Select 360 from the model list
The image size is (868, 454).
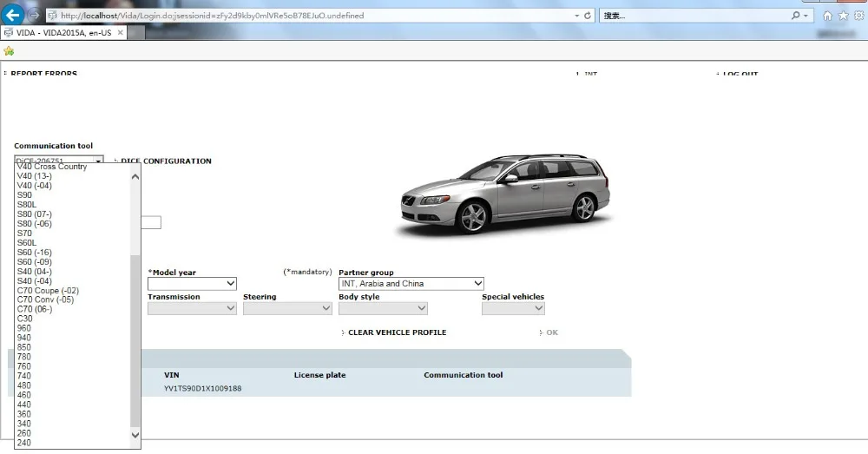coord(23,414)
